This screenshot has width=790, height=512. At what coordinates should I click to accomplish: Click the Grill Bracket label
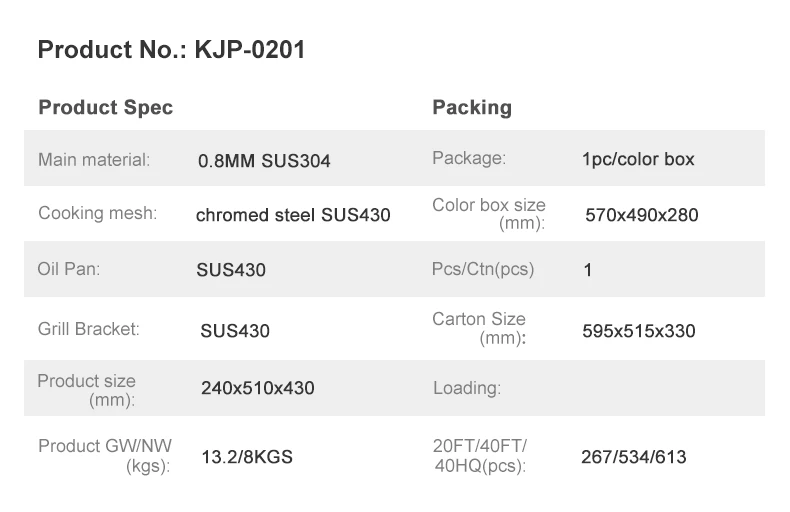(88, 328)
